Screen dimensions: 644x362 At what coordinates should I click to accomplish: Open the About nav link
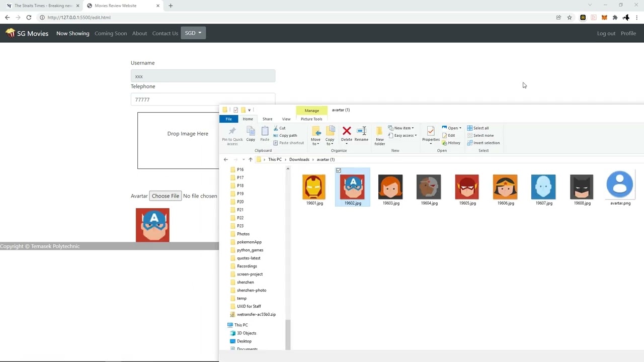(x=139, y=33)
